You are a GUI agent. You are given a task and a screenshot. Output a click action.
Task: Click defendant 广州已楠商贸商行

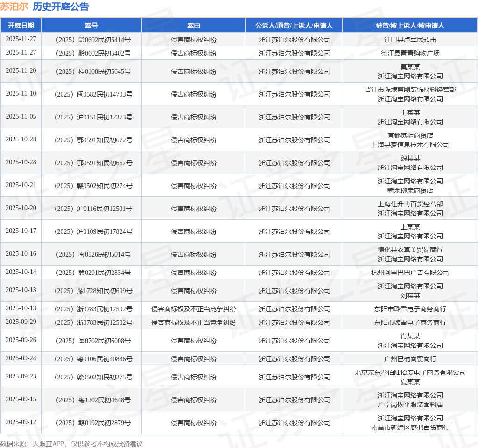pyautogui.click(x=410, y=359)
